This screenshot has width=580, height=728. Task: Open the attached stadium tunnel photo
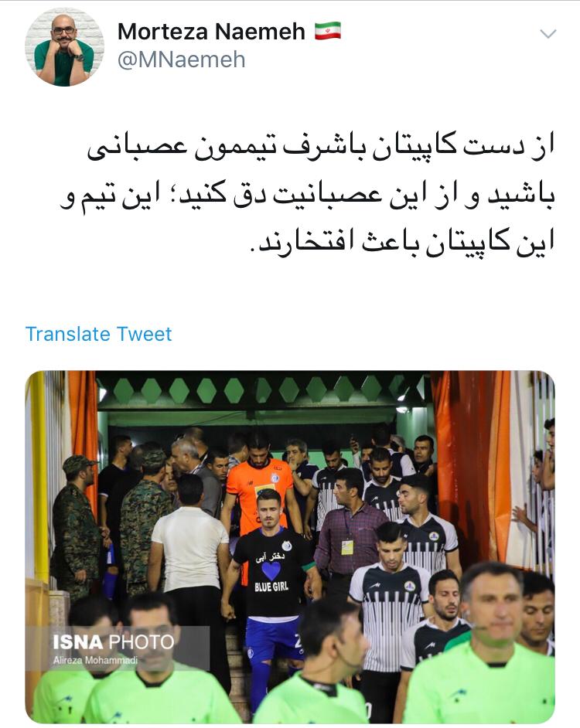coord(290,546)
